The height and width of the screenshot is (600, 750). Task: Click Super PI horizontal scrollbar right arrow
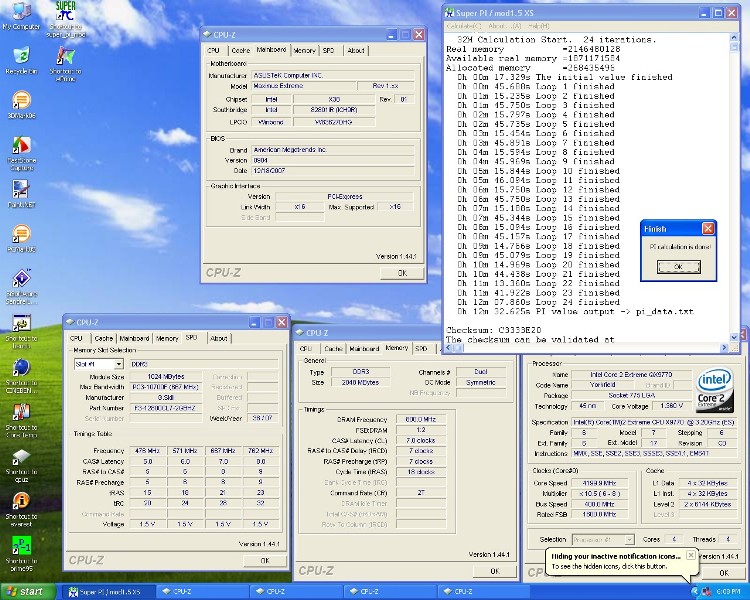click(x=724, y=348)
